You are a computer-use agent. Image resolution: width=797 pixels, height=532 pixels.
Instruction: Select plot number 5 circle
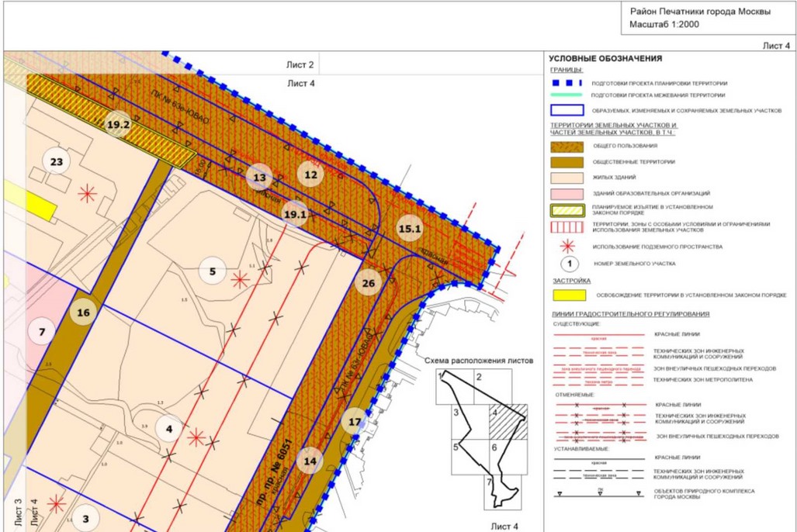click(x=213, y=271)
